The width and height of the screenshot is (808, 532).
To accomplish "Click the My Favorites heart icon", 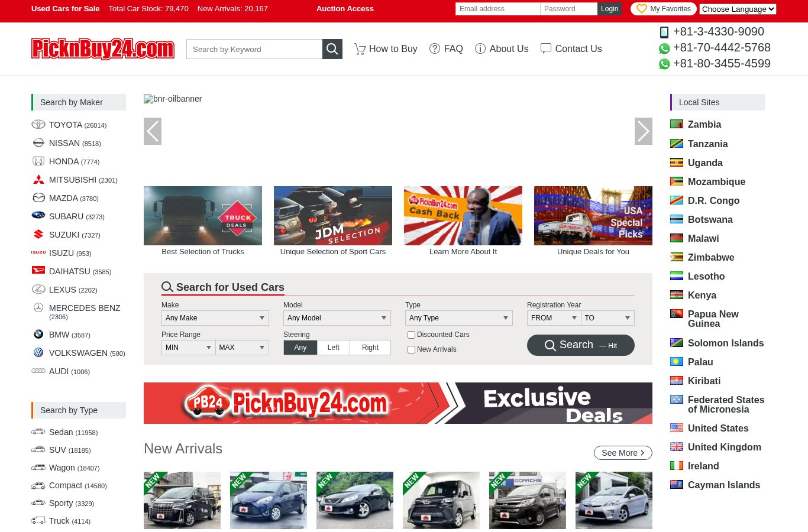I will 642,9.
